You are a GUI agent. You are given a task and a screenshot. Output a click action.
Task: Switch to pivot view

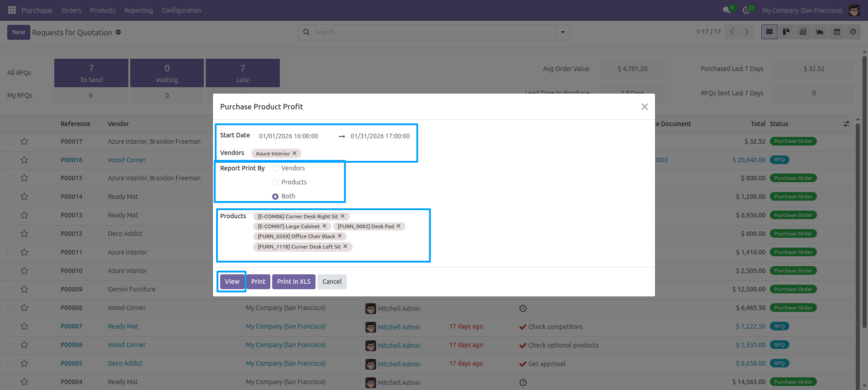pyautogui.click(x=803, y=32)
